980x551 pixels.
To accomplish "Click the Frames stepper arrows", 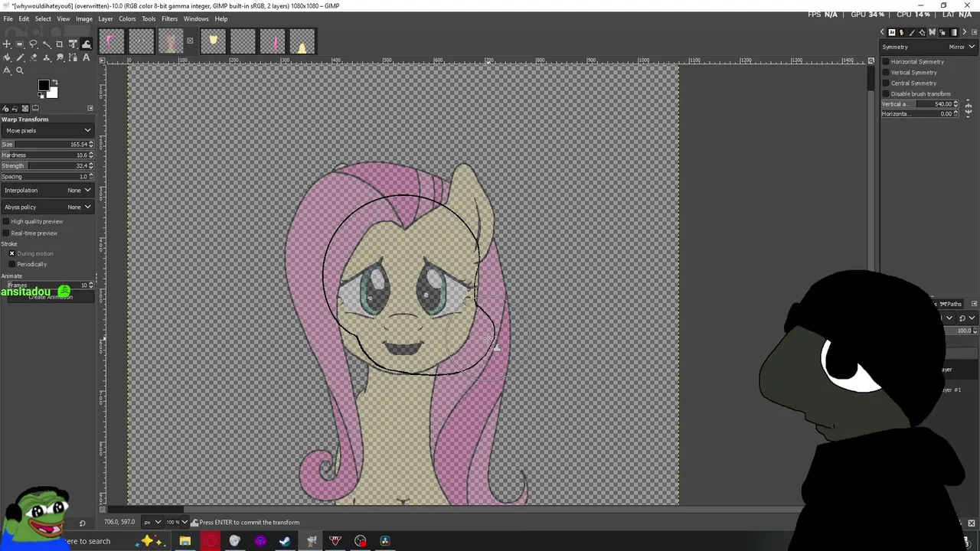I will pos(91,285).
